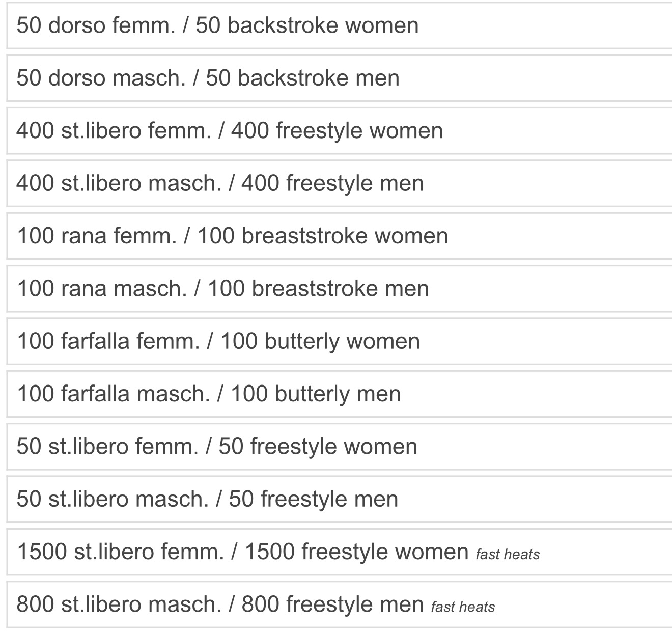This screenshot has width=672, height=632.
Task: Select the 100 breaststroke men event
Action: [x=223, y=289]
